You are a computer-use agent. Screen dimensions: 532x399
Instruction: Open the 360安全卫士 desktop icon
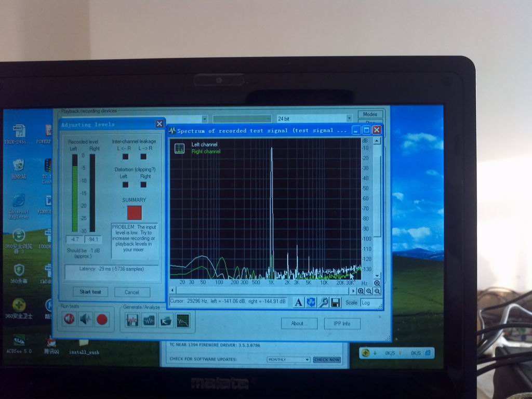pos(19,309)
